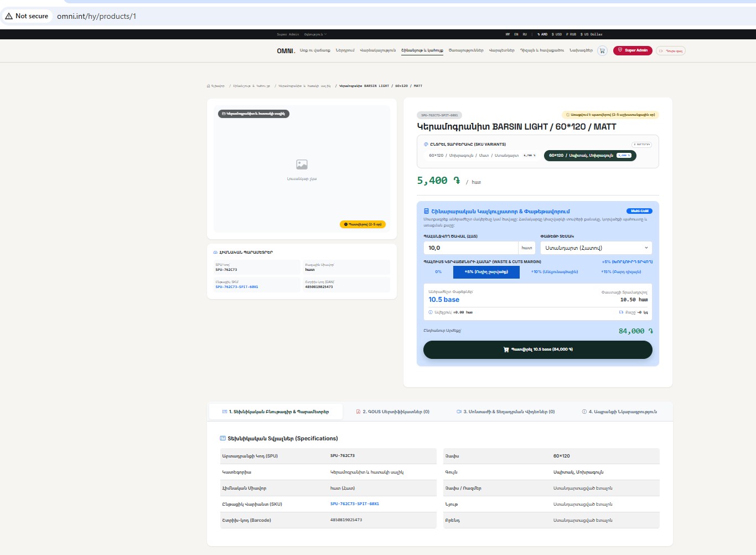
Task: Open the package type dropdown
Action: tap(596, 248)
